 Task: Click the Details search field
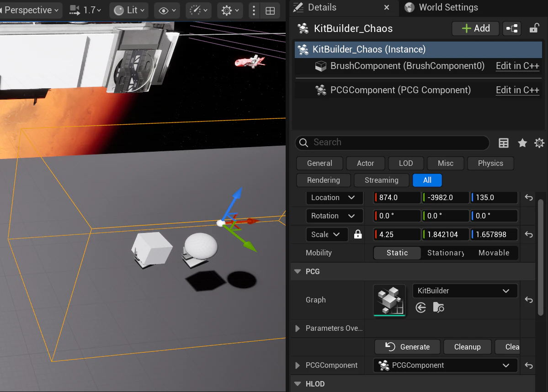392,143
